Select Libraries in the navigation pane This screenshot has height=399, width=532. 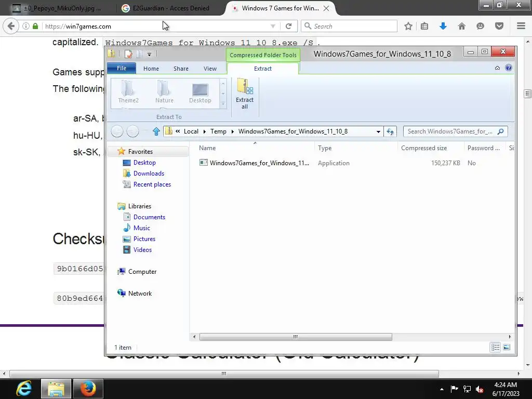pyautogui.click(x=139, y=206)
